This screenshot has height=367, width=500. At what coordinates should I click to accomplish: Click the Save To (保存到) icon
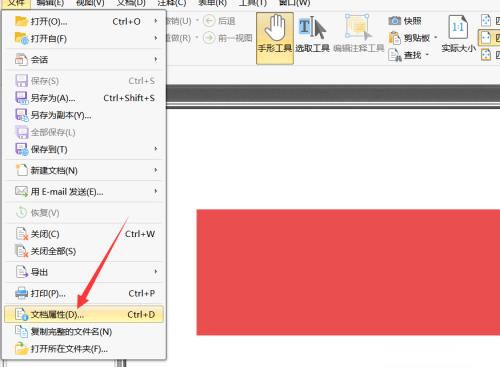pos(22,149)
